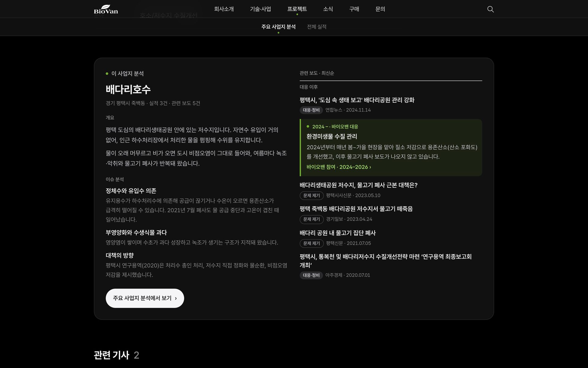Open the 기술·사업 menu
Viewport: 588px width, 368px height.
pos(260,9)
